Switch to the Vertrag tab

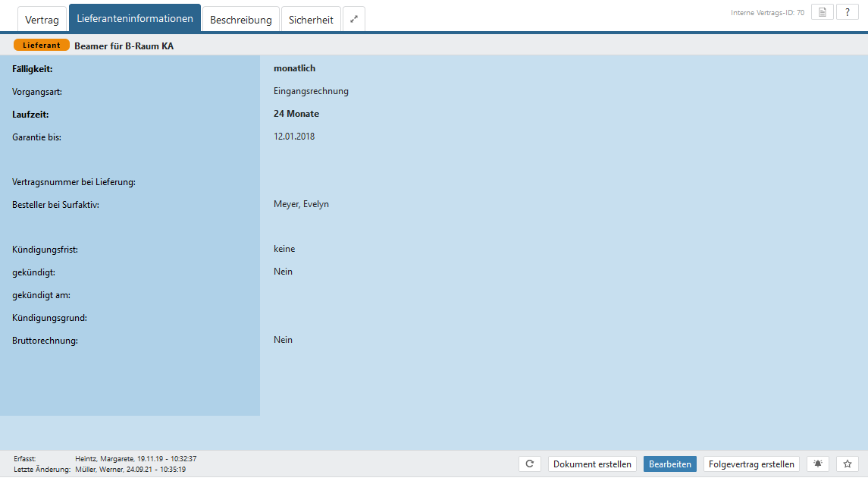coord(42,20)
